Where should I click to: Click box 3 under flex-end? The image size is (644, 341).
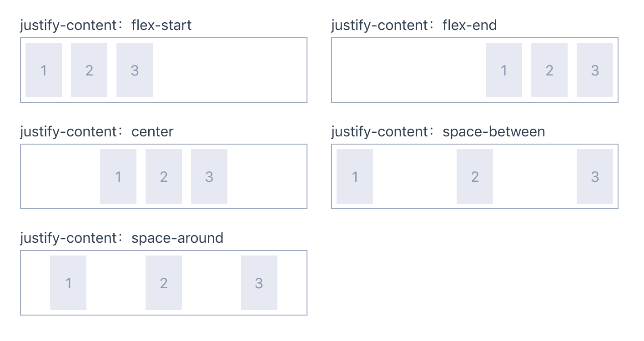point(595,70)
